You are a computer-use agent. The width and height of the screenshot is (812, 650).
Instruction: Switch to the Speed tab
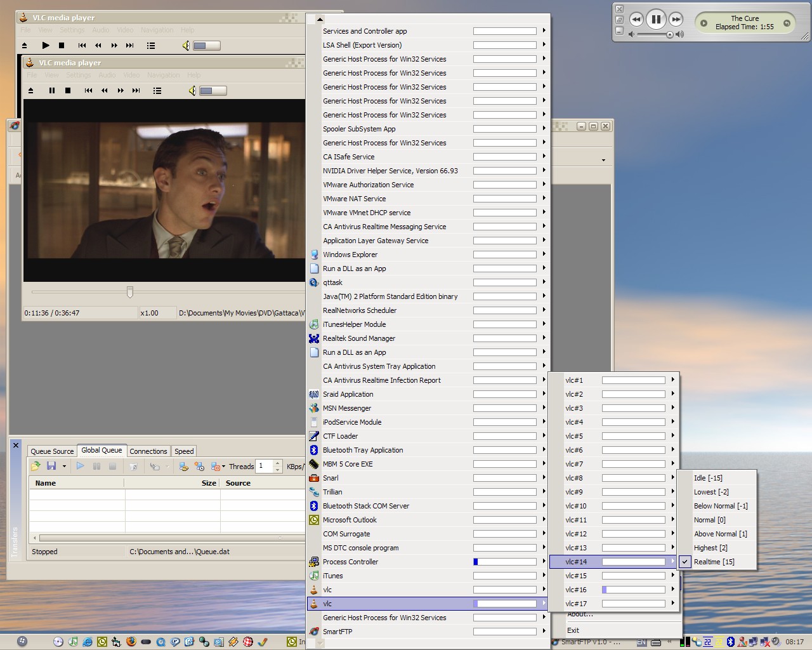coord(184,451)
